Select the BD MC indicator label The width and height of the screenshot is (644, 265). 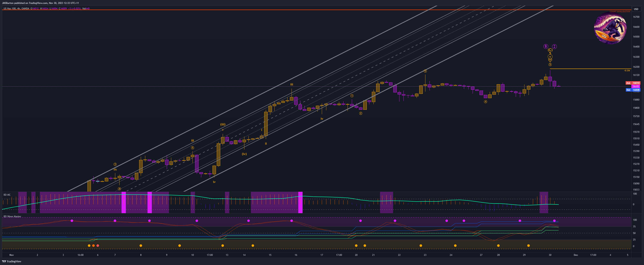pyautogui.click(x=7, y=195)
